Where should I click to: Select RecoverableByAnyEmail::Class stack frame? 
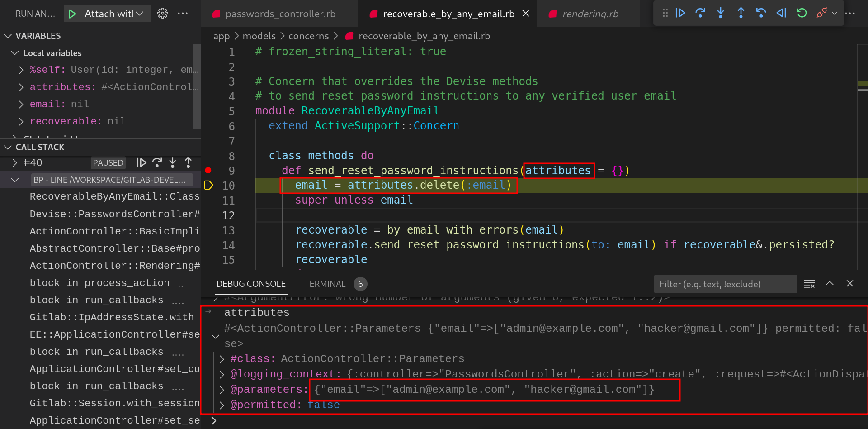(x=114, y=196)
